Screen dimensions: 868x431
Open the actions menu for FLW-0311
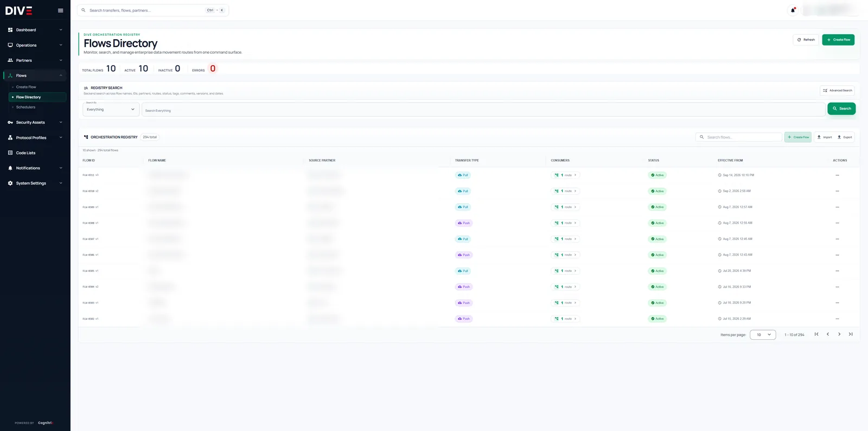tap(837, 175)
